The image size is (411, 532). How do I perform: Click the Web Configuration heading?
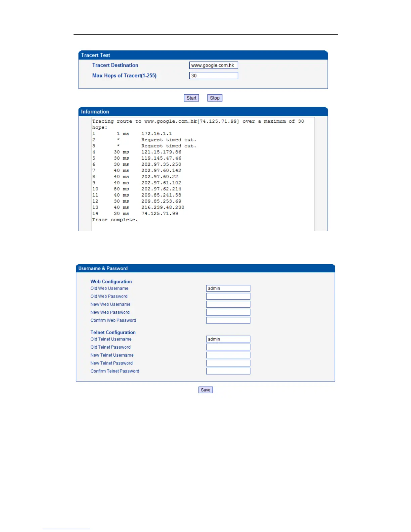click(111, 281)
